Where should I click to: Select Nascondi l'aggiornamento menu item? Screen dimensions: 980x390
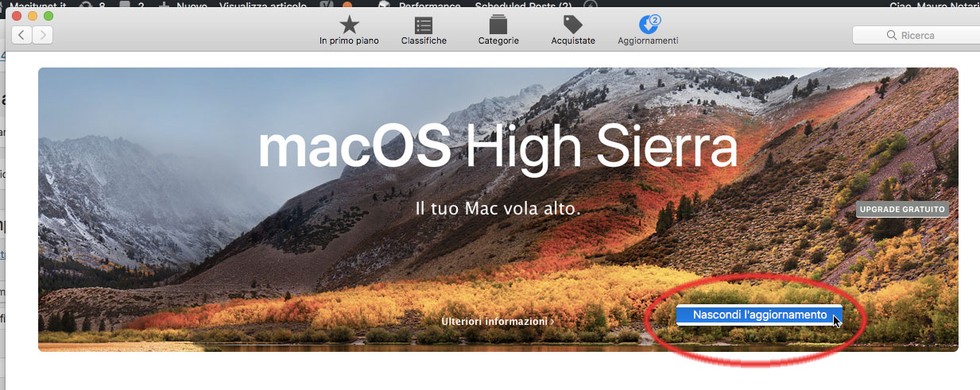click(759, 315)
